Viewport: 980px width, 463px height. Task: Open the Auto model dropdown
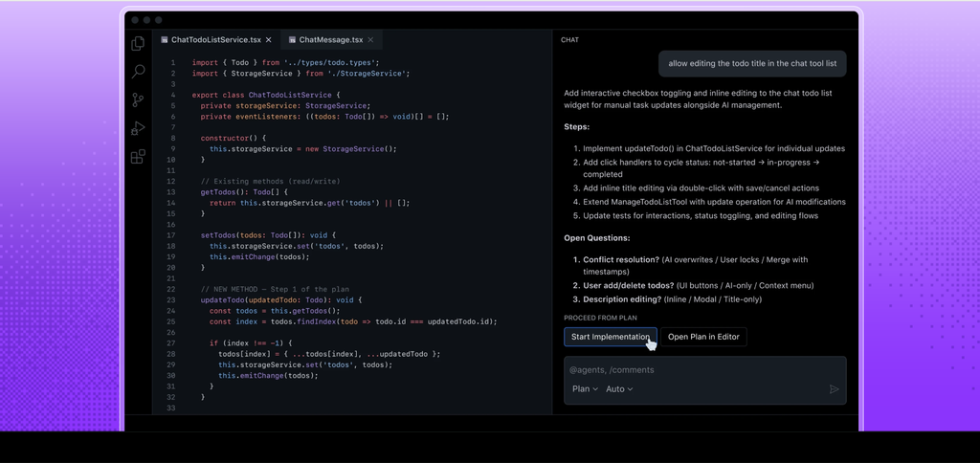pyautogui.click(x=619, y=388)
